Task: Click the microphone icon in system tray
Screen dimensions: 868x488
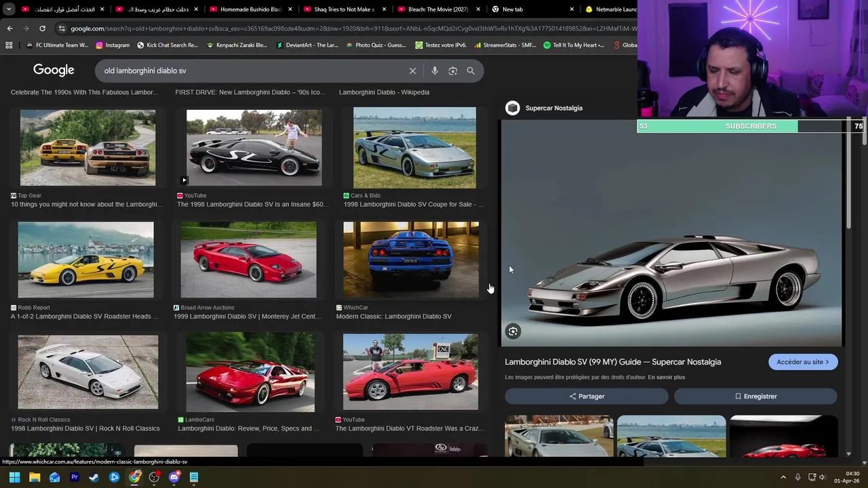Action: [x=797, y=477]
